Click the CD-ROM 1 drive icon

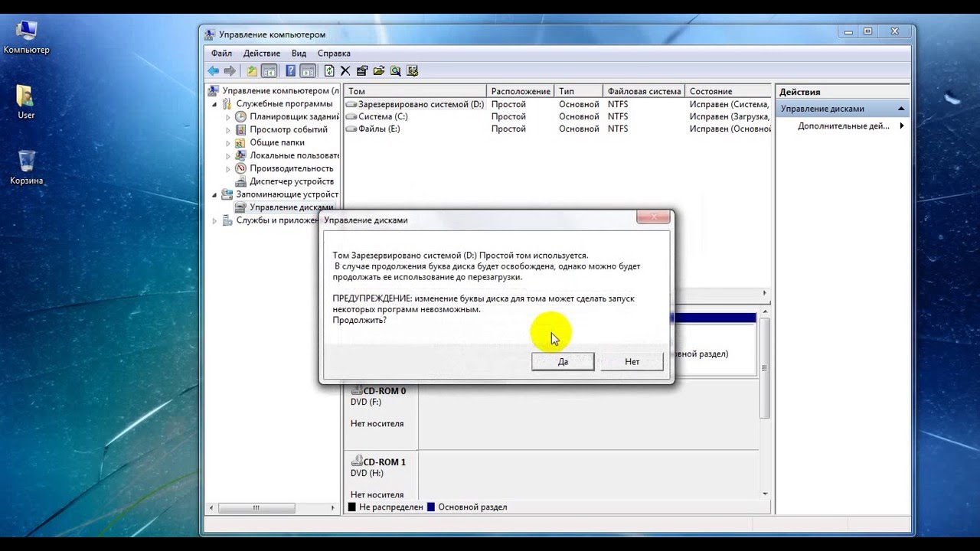pyautogui.click(x=356, y=461)
